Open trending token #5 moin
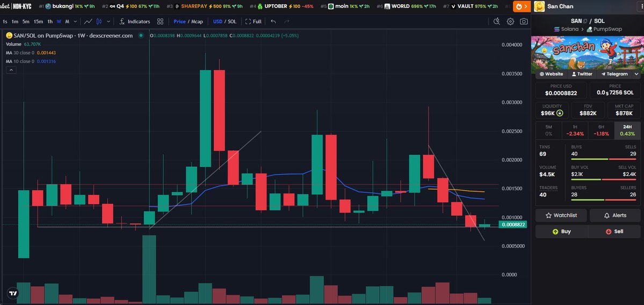The image size is (644, 305). pyautogui.click(x=346, y=6)
